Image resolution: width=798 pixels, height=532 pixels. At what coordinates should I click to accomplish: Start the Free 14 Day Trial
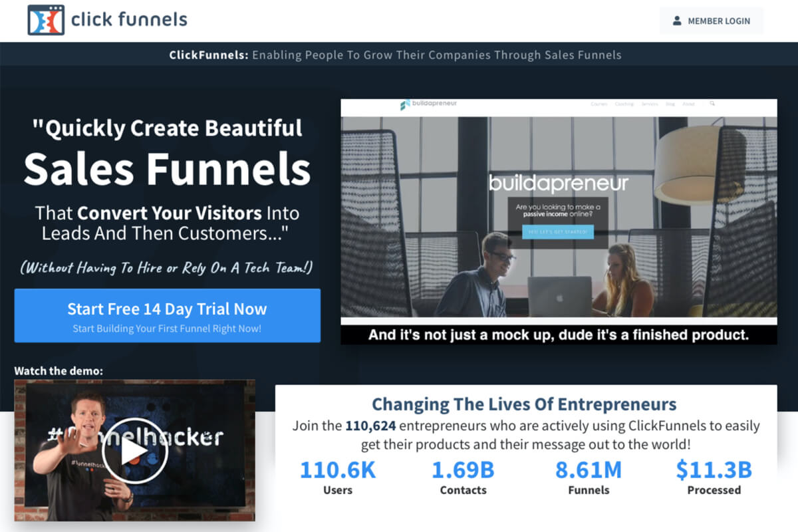(x=167, y=315)
